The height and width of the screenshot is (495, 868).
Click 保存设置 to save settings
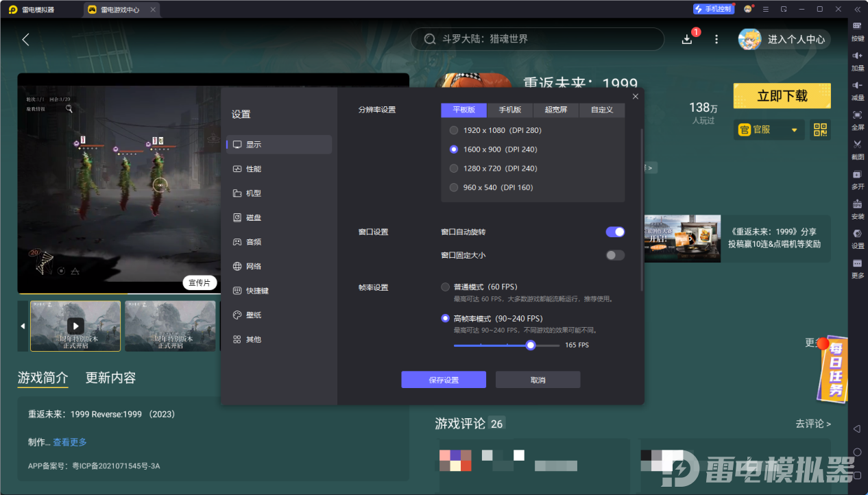(443, 379)
